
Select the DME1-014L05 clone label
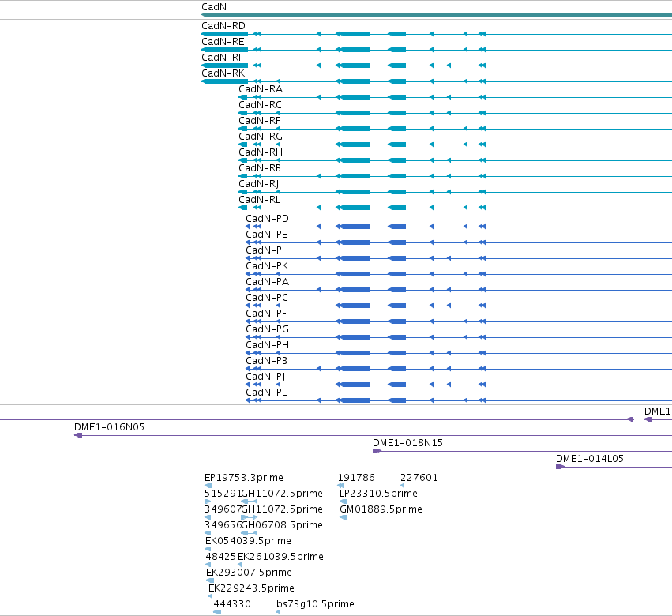click(x=590, y=459)
